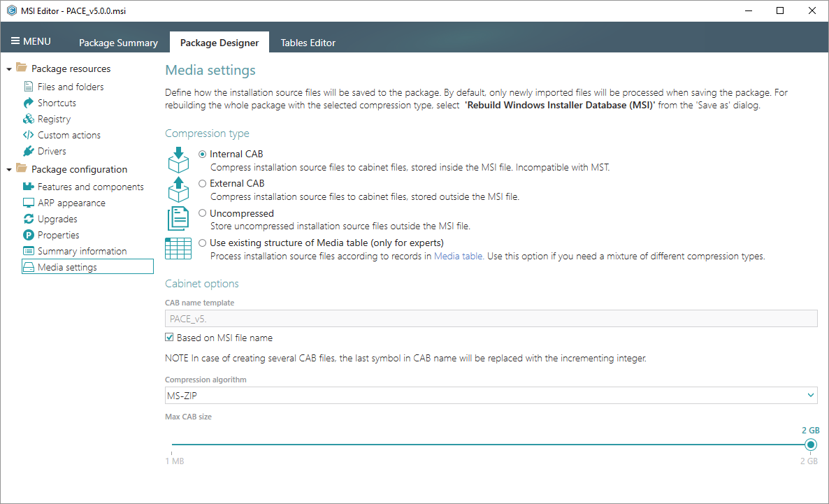Viewport: 829px width, 504px height.
Task: Click the Internal CAB box icon
Action: (178, 159)
